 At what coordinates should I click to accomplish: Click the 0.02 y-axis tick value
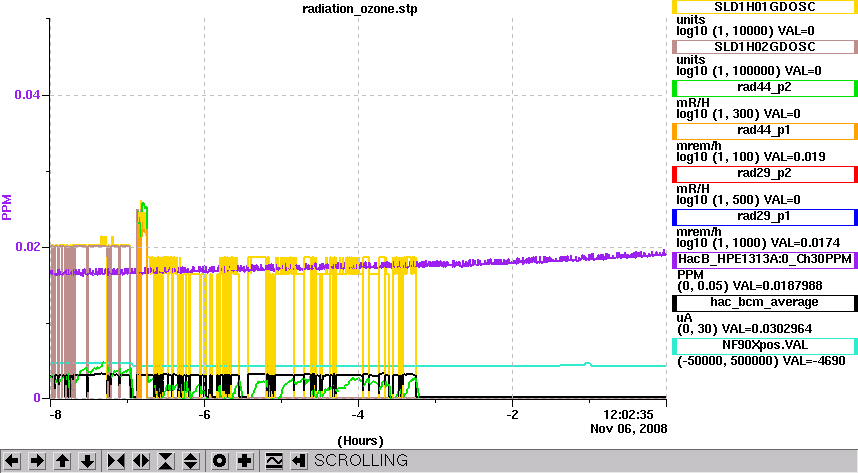27,246
